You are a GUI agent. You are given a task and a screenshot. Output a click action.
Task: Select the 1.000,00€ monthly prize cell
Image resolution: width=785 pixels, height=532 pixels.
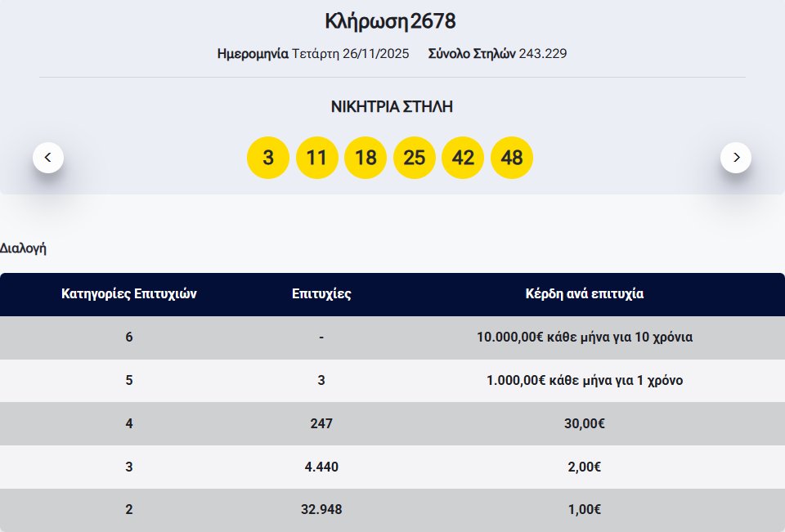[585, 381]
